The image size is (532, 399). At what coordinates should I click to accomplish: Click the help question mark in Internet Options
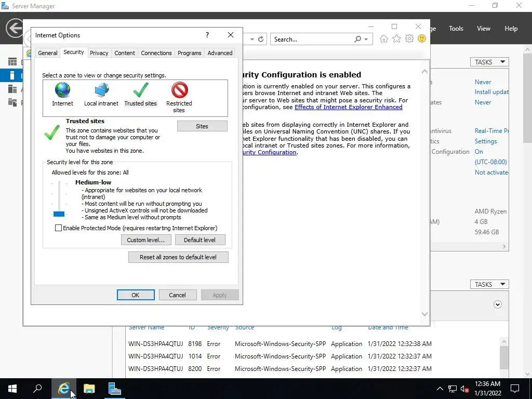(207, 35)
